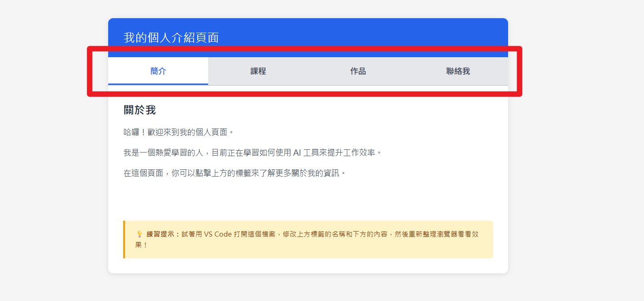The width and height of the screenshot is (644, 301).
Task: Click the yellow practice tip box
Action: click(309, 239)
